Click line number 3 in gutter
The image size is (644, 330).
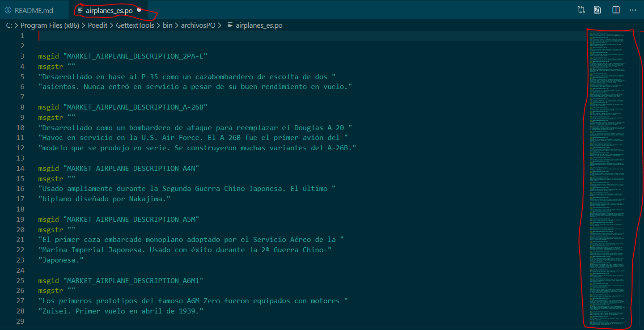[x=22, y=56]
